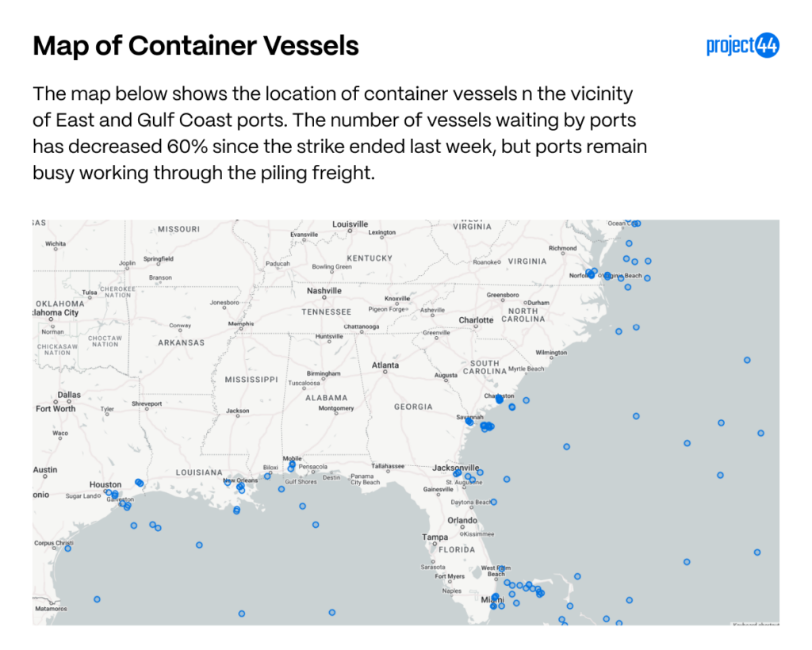Select the vessel marker at Miami
The width and height of the screenshot is (812, 650).
pyautogui.click(x=495, y=597)
